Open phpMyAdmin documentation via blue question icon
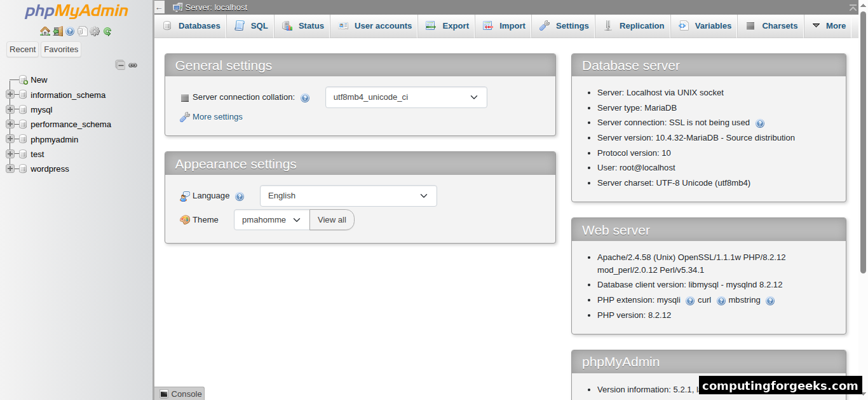Image resolution: width=868 pixels, height=400 pixels. [x=70, y=31]
